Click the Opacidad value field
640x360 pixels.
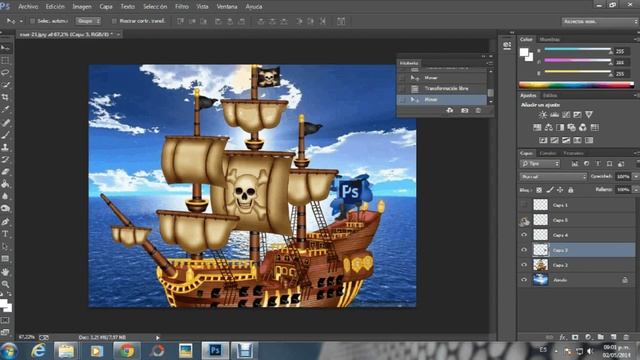pyautogui.click(x=623, y=177)
